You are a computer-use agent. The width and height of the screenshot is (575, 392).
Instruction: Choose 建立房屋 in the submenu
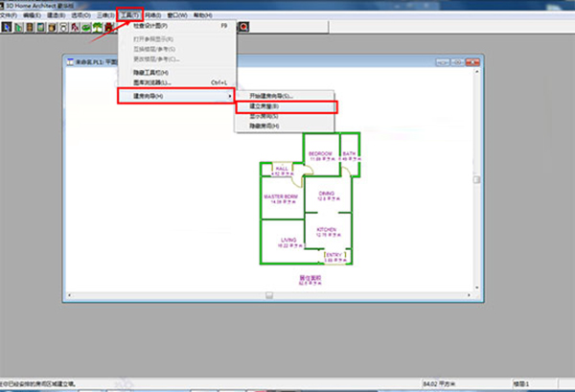tap(285, 106)
